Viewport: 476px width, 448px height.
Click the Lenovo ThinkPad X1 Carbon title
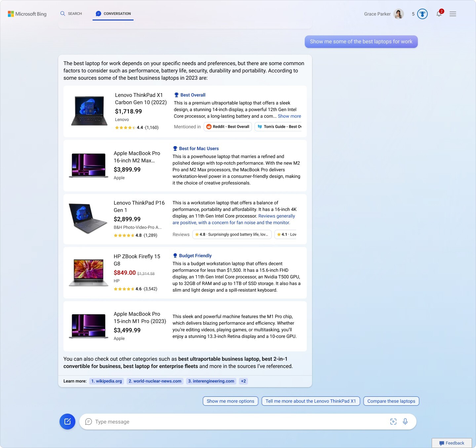[x=141, y=99]
